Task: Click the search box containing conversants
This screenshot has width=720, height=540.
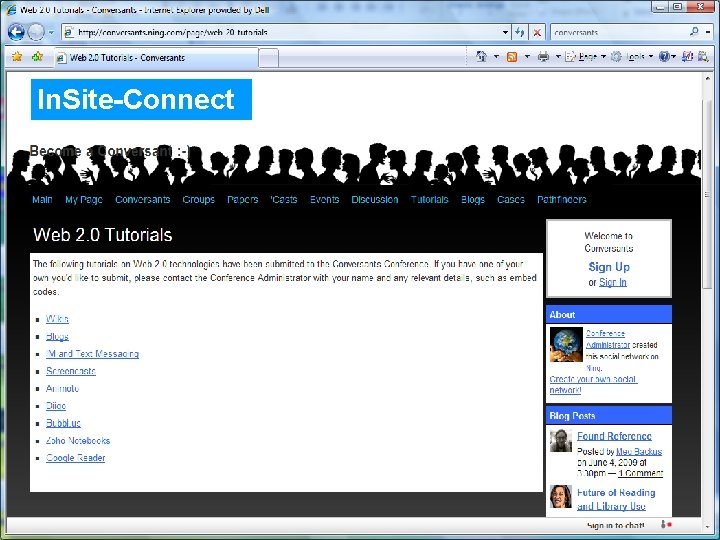Action: tap(620, 32)
